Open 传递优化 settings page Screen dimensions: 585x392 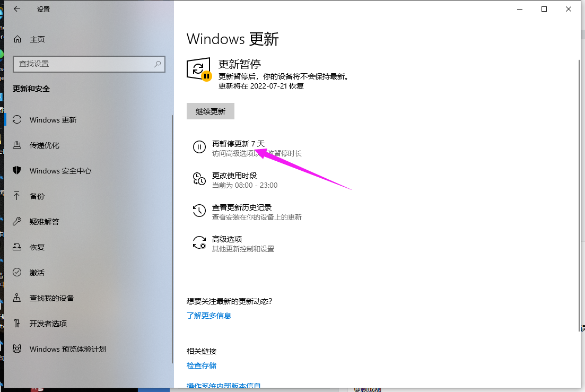coord(88,145)
